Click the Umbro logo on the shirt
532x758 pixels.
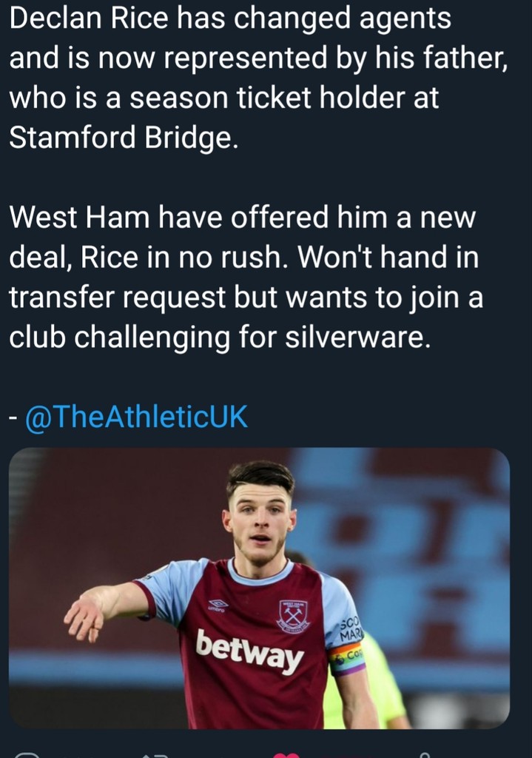click(x=218, y=606)
